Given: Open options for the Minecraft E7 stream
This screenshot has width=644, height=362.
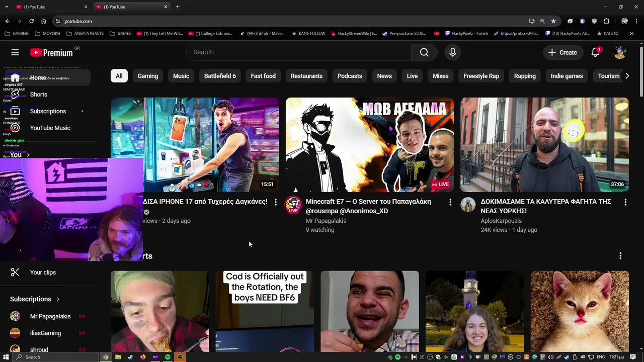Looking at the screenshot, I should 450,202.
